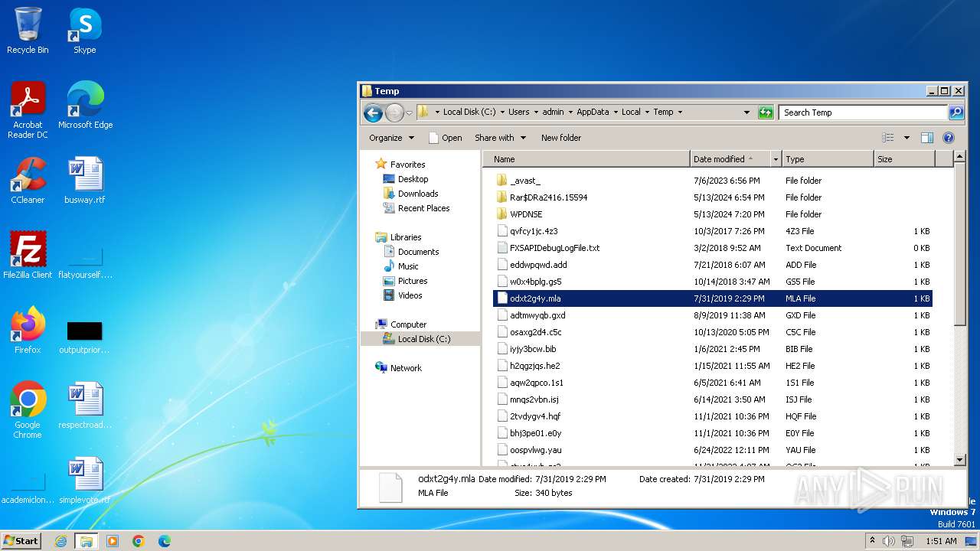Go back in Explorer navigation

(x=373, y=113)
